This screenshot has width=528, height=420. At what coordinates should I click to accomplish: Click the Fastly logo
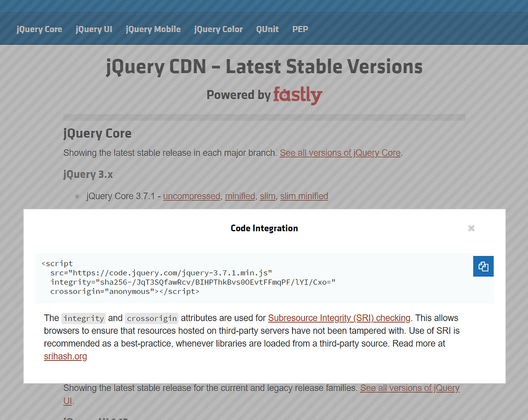(297, 95)
